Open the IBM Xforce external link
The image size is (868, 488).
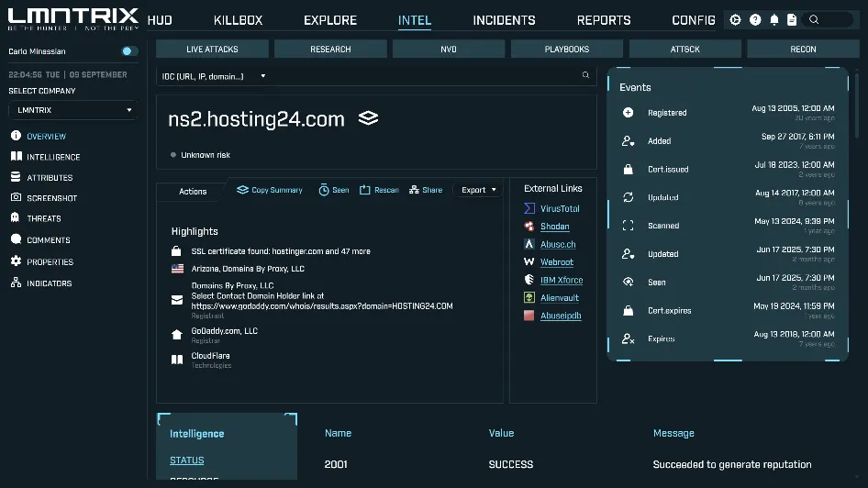coord(562,280)
